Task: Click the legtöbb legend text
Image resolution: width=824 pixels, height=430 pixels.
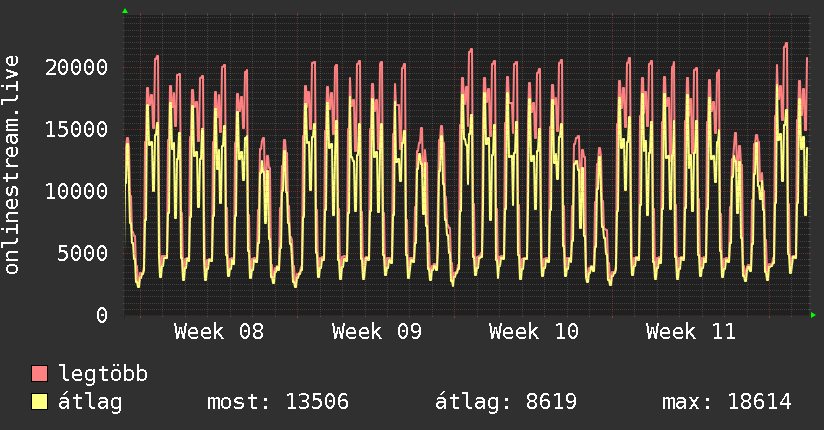Action: click(x=103, y=375)
